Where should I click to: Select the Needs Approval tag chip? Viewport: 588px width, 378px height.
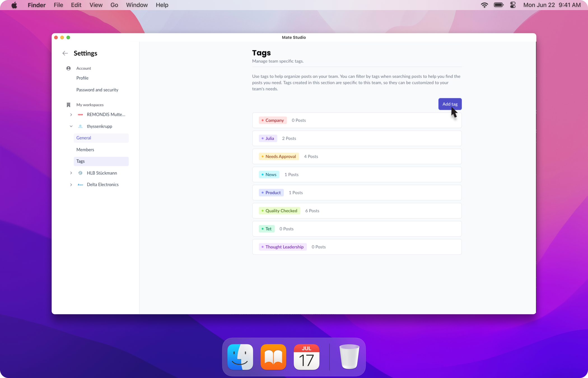pyautogui.click(x=279, y=157)
